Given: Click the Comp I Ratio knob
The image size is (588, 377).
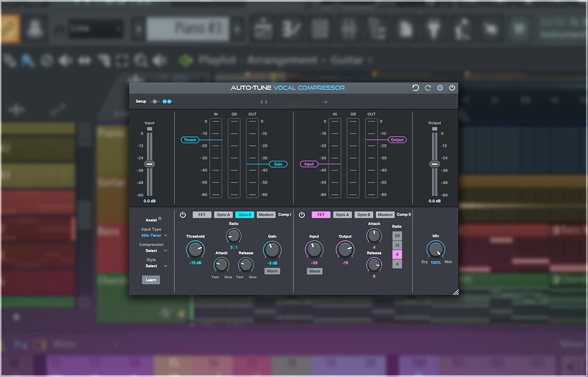Looking at the screenshot, I should coord(234,236).
